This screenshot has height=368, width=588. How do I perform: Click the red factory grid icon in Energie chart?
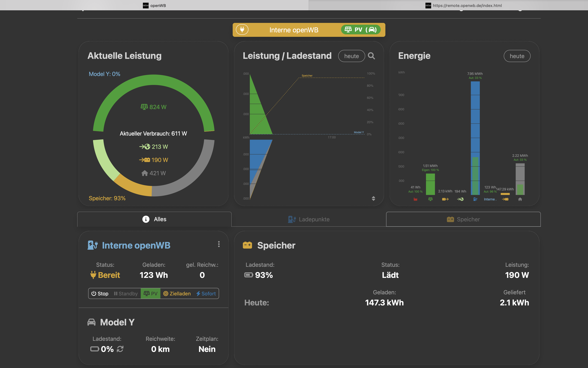415,199
